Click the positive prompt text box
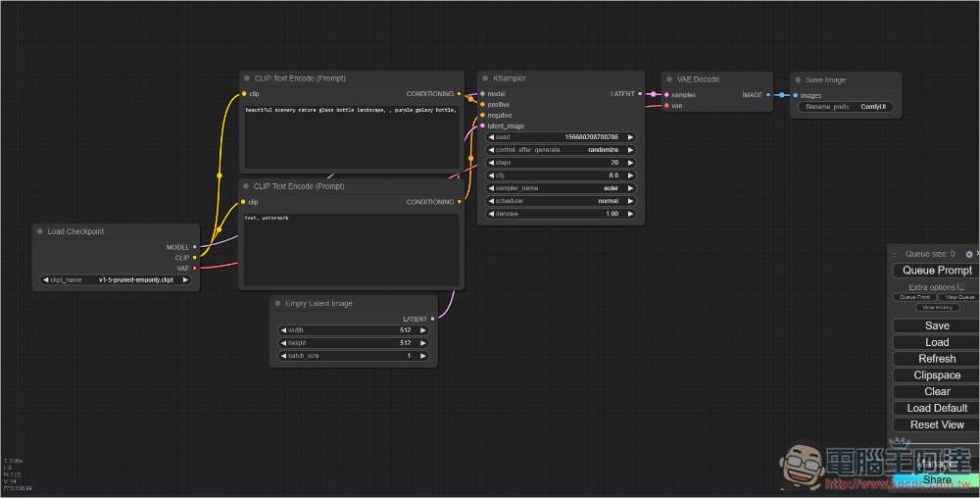 coord(351,137)
